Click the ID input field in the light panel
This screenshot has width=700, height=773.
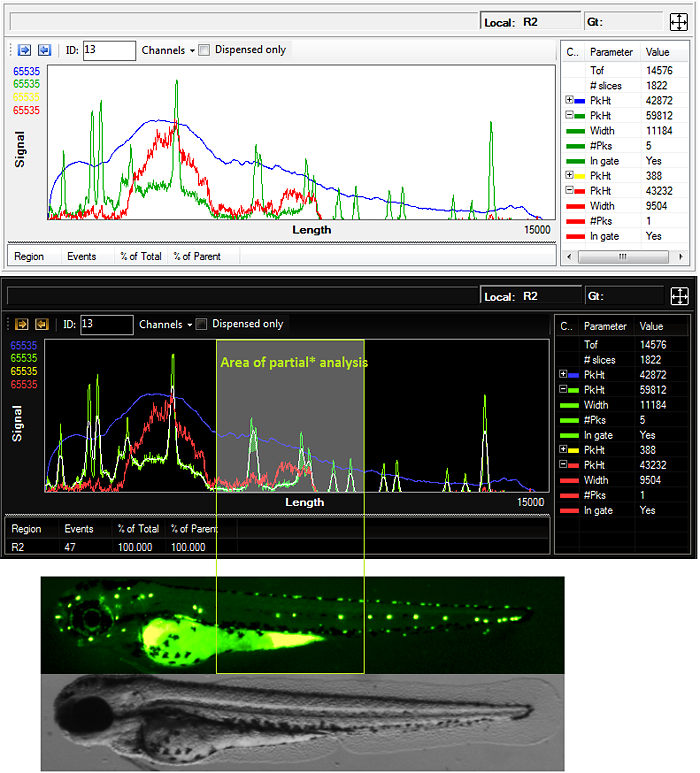click(x=109, y=50)
